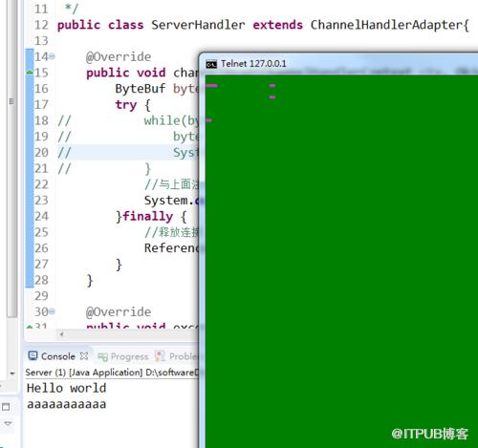Click the override marker on line 15
The width and height of the screenshot is (478, 448).
tap(30, 73)
